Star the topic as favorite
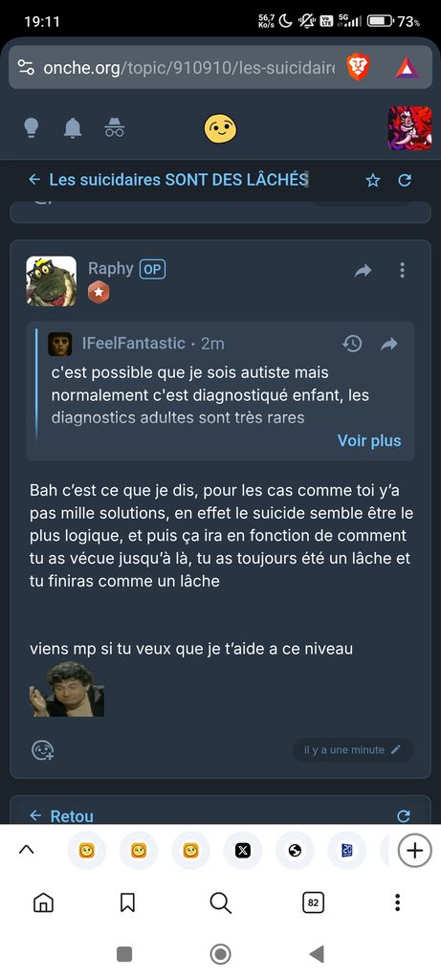Screen dimensions: 441x980 pos(373,181)
